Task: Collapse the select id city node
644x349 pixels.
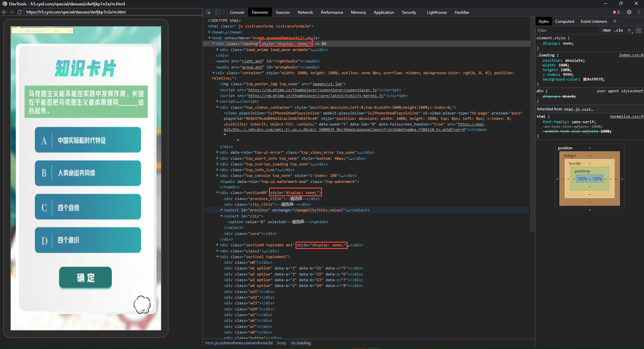Action: [222, 216]
